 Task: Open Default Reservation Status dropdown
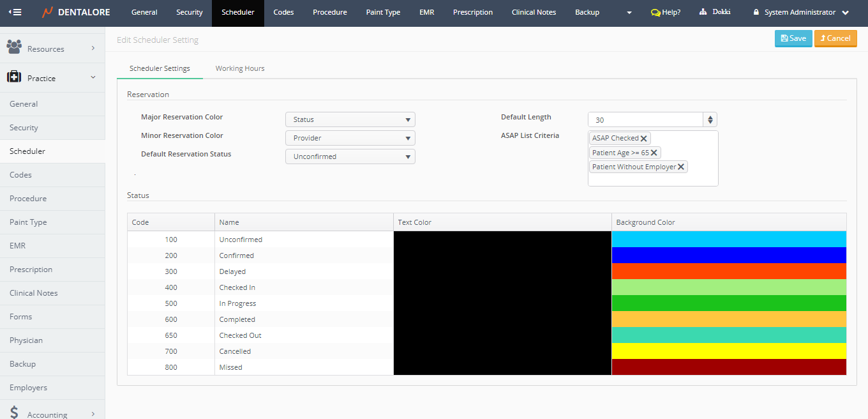[x=350, y=156]
